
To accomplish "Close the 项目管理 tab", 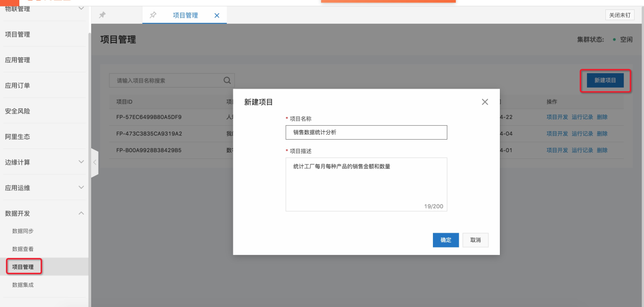I will click(216, 15).
